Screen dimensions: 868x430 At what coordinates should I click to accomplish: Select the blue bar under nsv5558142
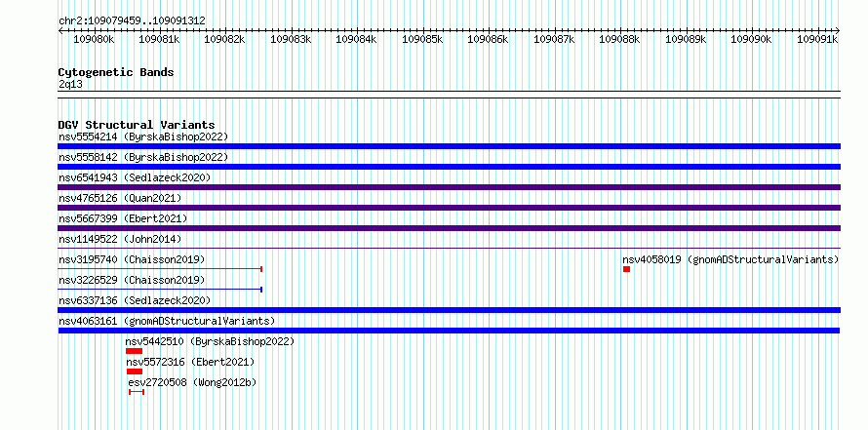coord(449,167)
